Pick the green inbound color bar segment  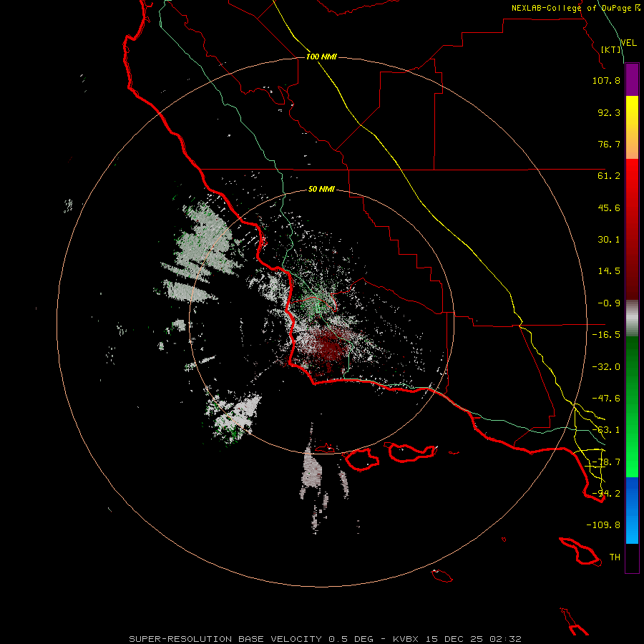pyautogui.click(x=632, y=406)
